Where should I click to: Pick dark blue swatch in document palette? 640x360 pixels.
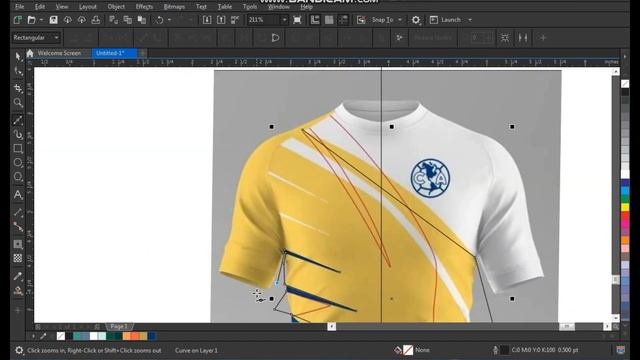pos(152,336)
